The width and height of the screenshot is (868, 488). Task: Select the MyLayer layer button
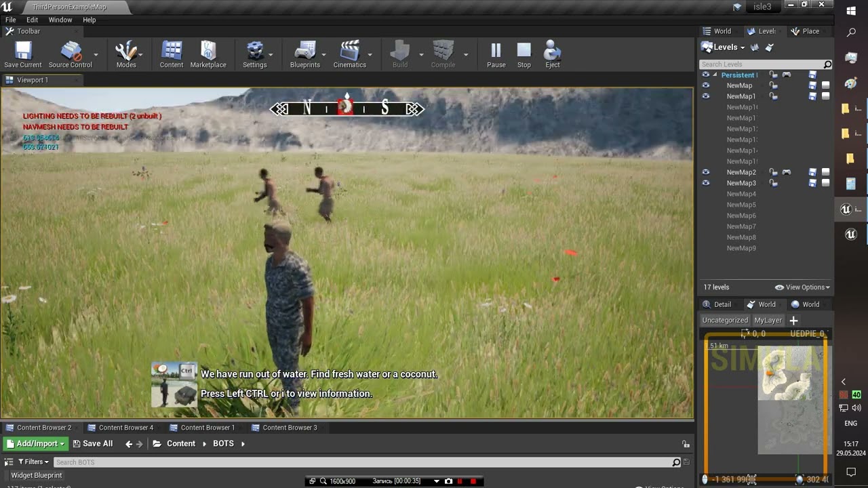tap(768, 320)
